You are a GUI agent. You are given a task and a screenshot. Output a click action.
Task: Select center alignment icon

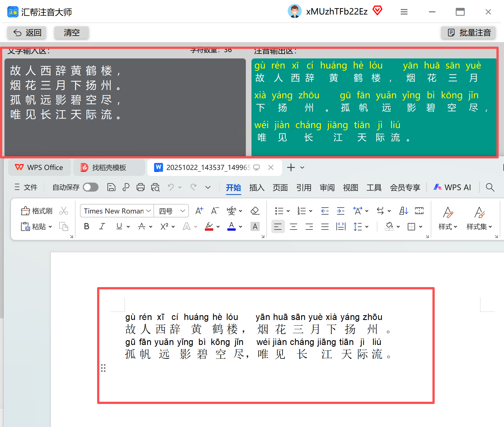[x=294, y=226]
